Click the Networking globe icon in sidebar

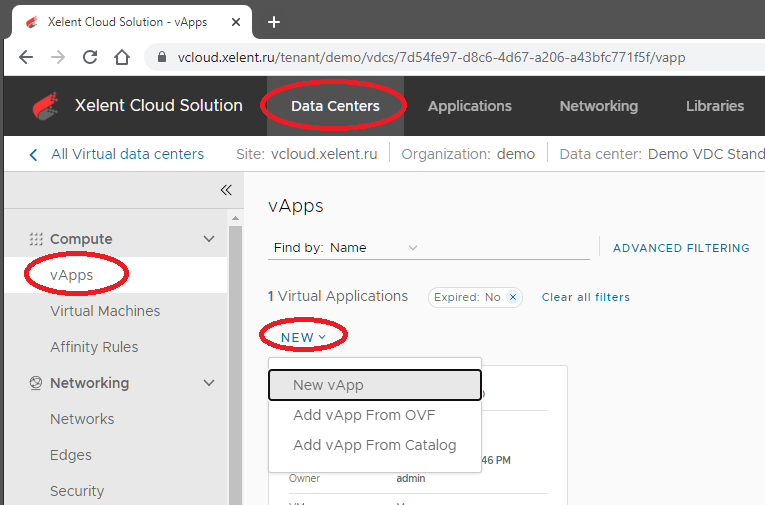(x=36, y=383)
